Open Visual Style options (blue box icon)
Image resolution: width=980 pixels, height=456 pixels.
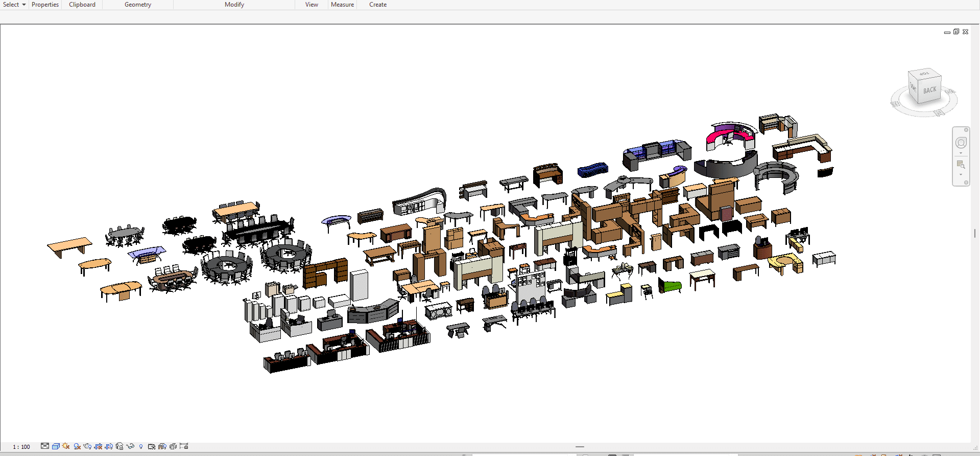pos(56,446)
